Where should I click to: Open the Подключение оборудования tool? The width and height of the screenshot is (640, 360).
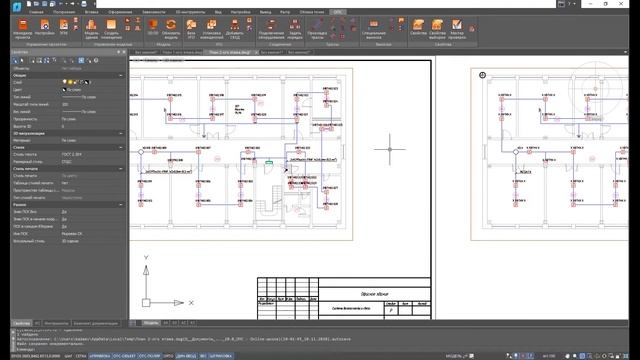tap(271, 29)
